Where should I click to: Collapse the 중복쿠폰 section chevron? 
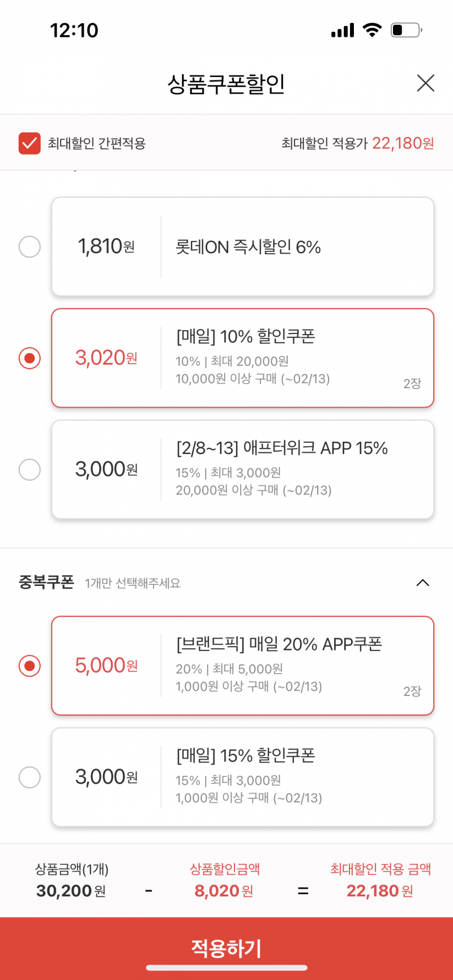coord(422,583)
